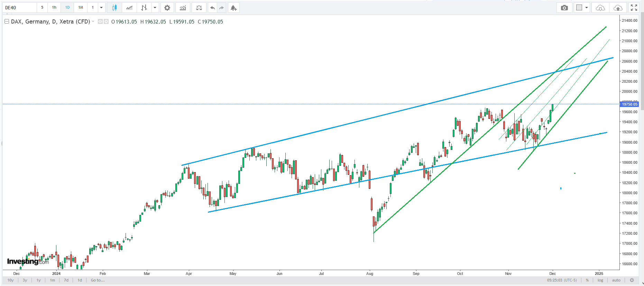Select the 5 minute interval
Image resolution: width=644 pixels, height=286 pixels.
point(42,8)
